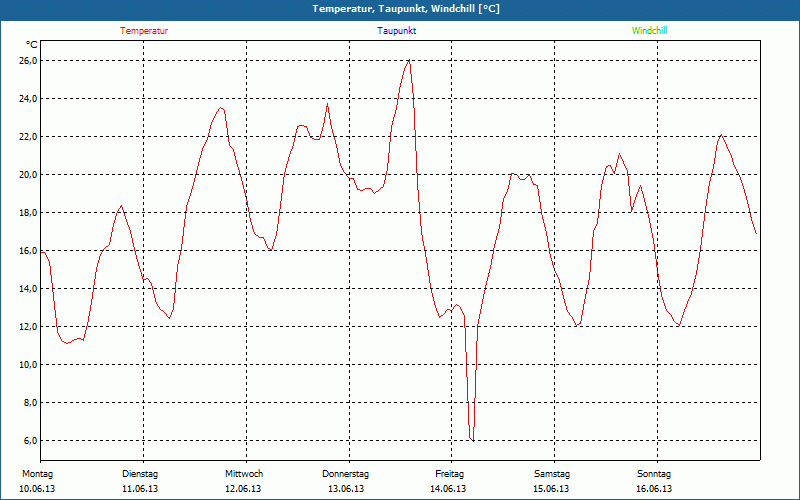
Task: Click the date 11.06.13
Action: [x=140, y=489]
